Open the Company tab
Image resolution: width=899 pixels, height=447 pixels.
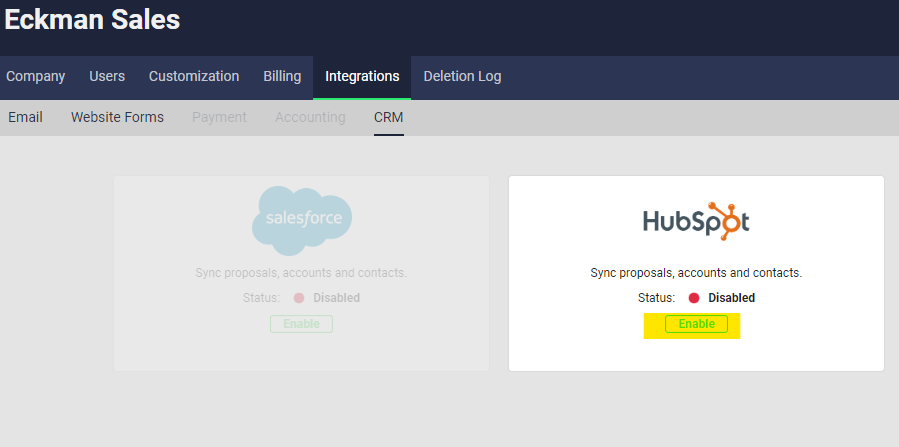click(36, 76)
